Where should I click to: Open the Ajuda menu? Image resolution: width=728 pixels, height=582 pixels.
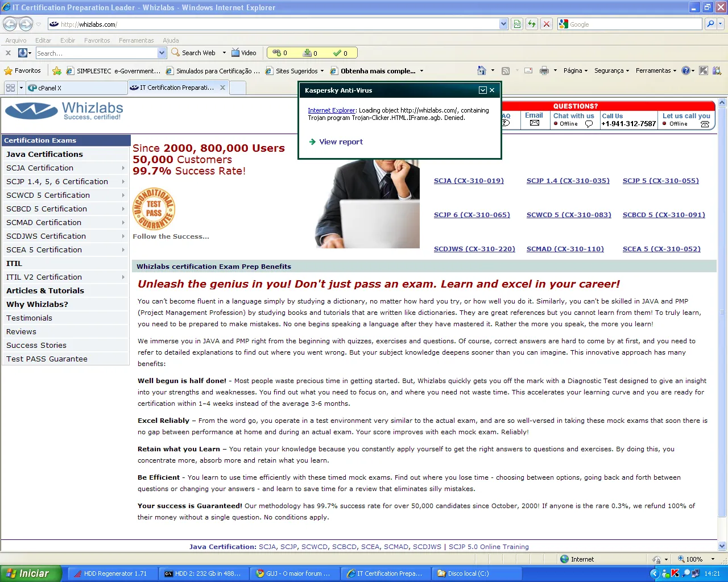(171, 40)
